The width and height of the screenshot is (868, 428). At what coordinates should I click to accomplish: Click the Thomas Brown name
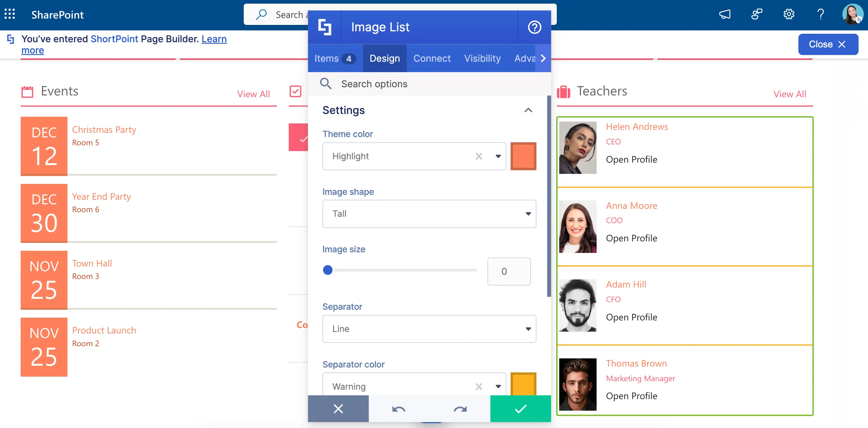636,363
